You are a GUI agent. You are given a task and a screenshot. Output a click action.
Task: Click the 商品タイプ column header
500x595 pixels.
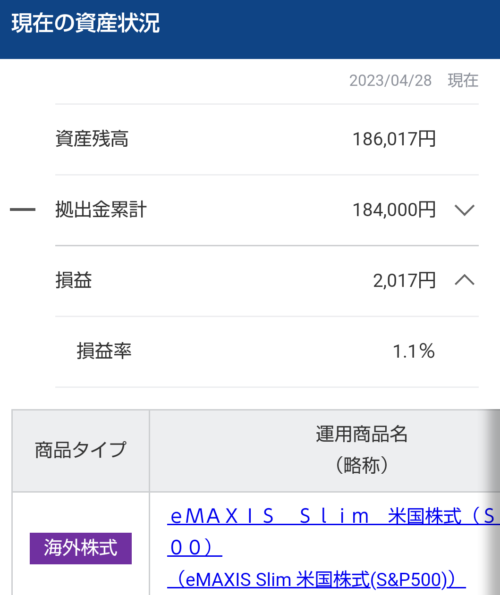tap(80, 450)
